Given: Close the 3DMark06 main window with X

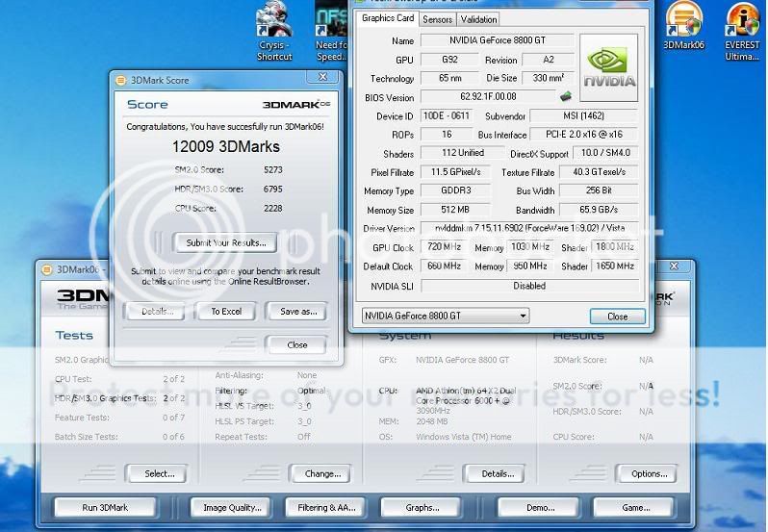Looking at the screenshot, I should pyautogui.click(x=674, y=266).
